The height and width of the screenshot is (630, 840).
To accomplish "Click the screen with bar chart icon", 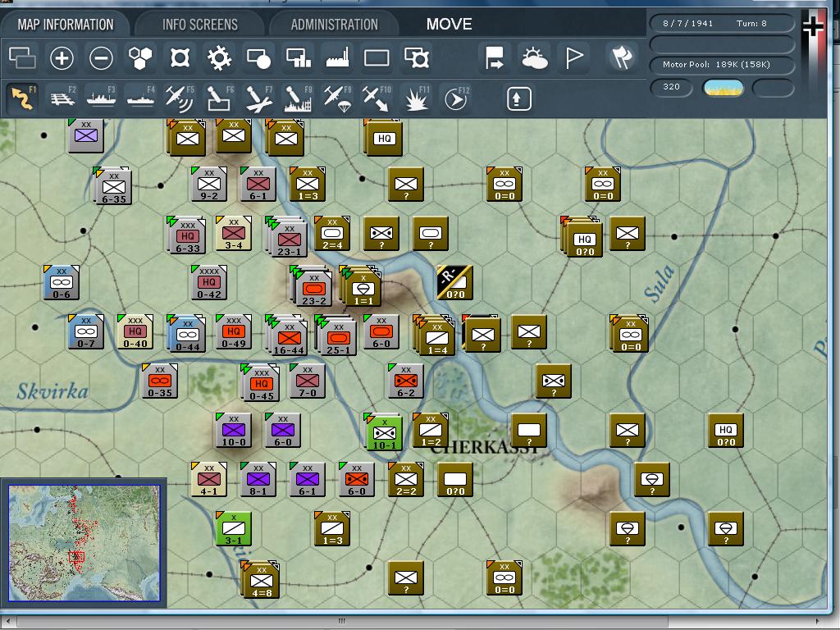I will coord(299,58).
